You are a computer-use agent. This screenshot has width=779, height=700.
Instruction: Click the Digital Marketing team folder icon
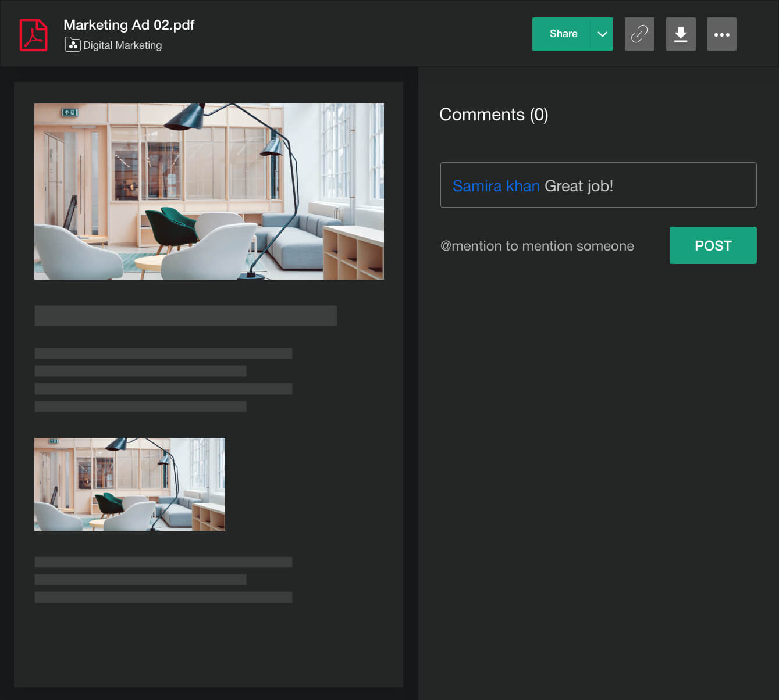[x=72, y=45]
